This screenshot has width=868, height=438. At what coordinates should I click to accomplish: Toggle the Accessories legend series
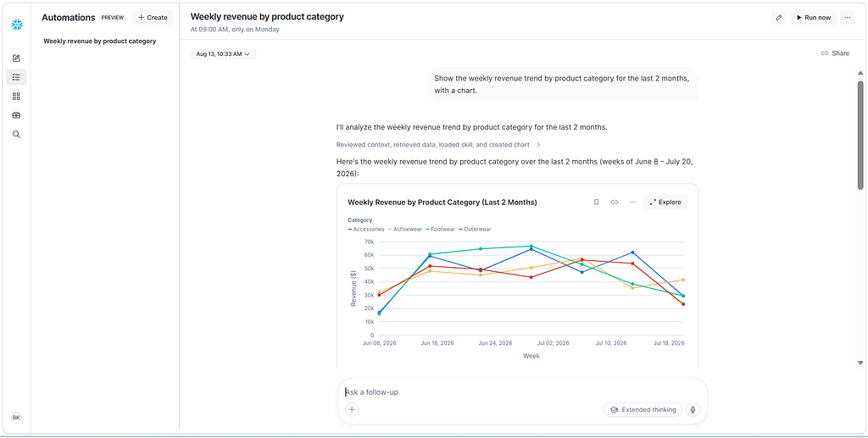(366, 229)
